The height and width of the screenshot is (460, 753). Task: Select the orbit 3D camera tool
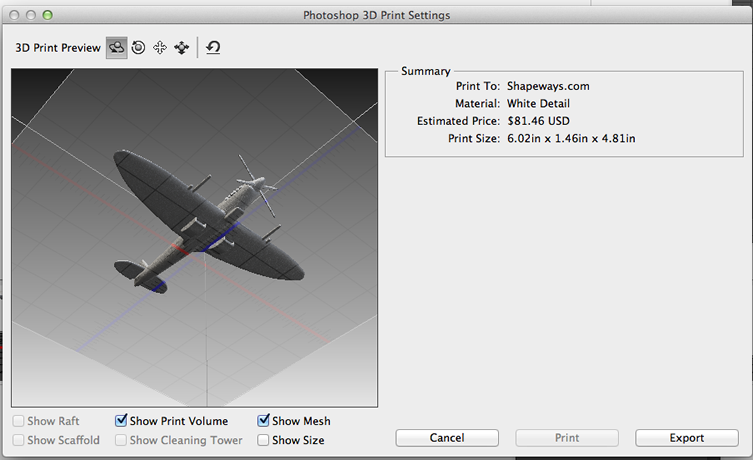click(117, 48)
